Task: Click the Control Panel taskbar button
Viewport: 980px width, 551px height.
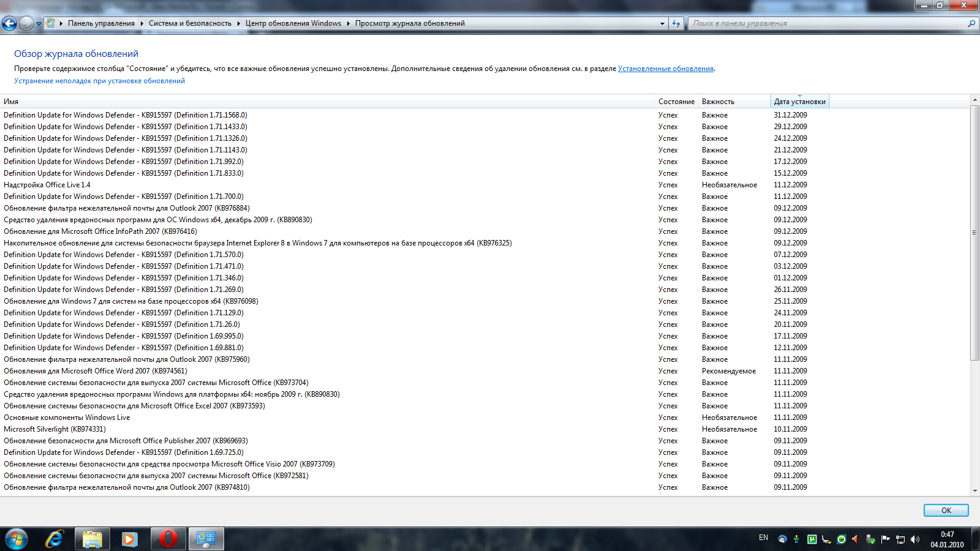Action: (206, 539)
